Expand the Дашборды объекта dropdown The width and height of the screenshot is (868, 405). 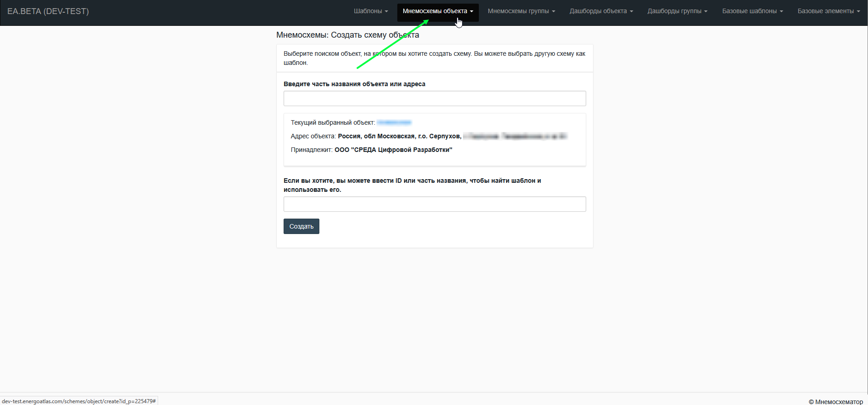[x=601, y=11]
